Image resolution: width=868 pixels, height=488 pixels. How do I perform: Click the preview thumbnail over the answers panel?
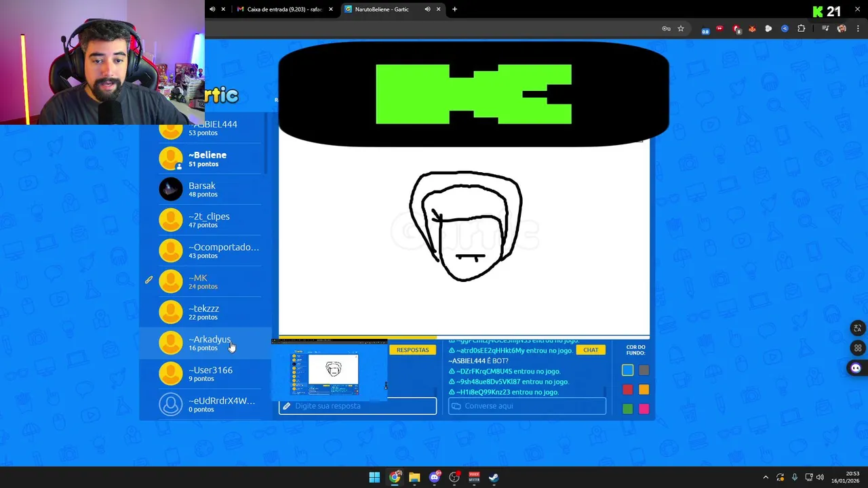[x=329, y=371]
